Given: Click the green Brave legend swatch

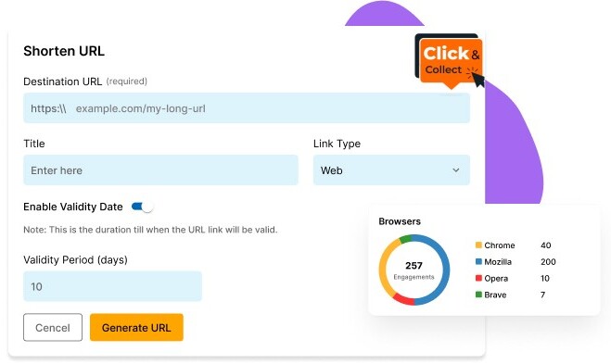Looking at the screenshot, I should point(478,295).
